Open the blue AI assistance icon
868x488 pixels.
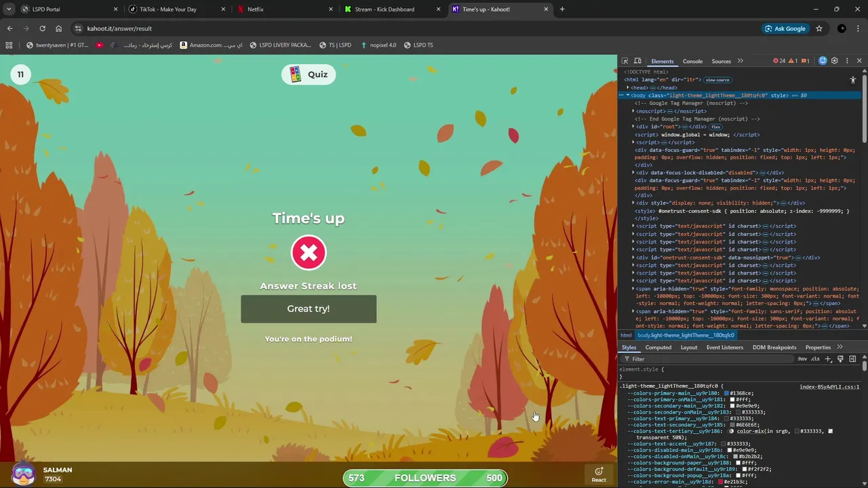pos(823,61)
